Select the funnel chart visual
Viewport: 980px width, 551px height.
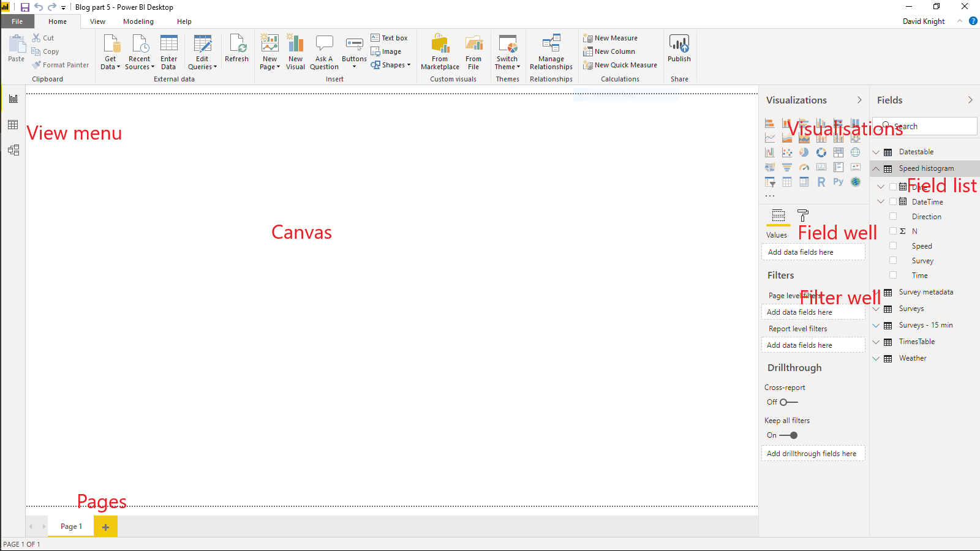pos(787,167)
